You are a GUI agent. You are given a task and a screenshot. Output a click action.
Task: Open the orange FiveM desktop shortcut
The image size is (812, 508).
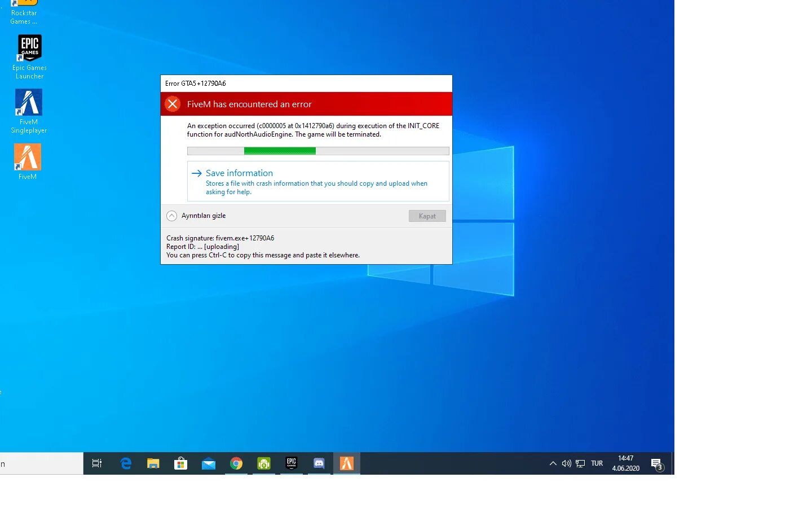pyautogui.click(x=28, y=161)
